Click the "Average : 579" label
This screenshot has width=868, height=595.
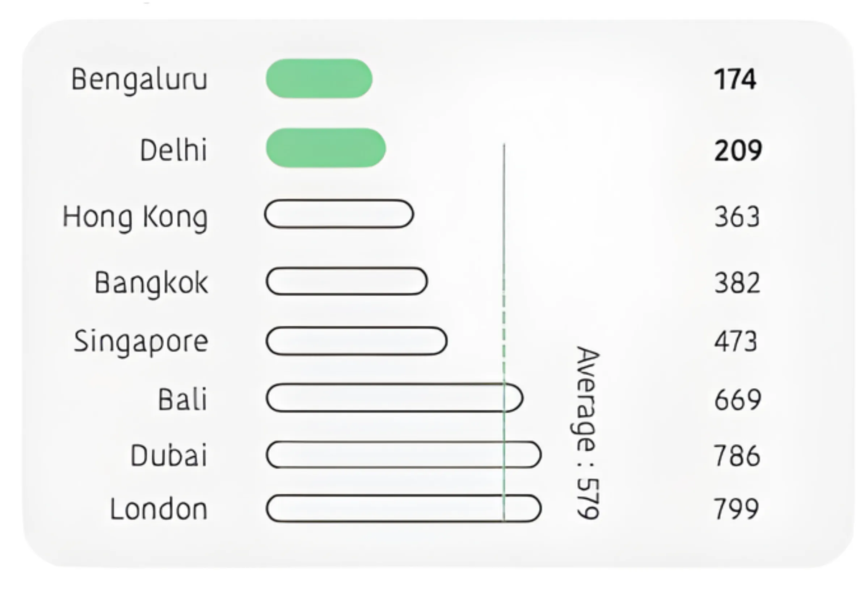click(x=587, y=432)
